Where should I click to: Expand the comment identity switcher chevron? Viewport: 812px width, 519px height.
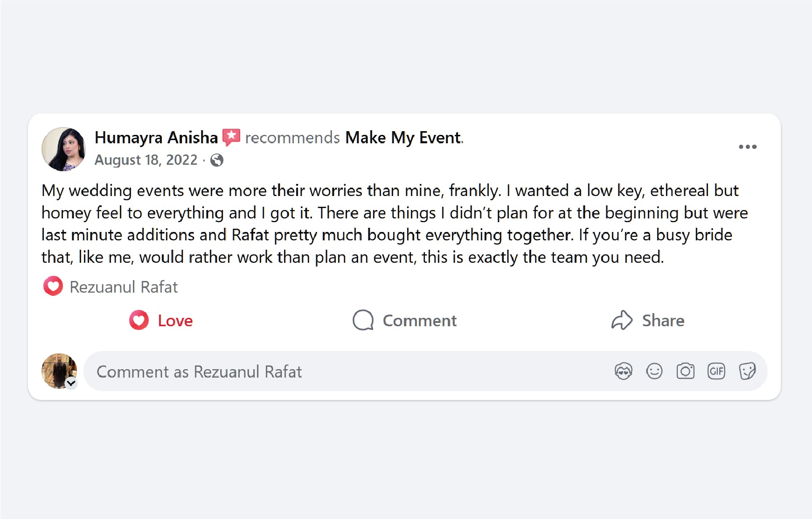click(x=71, y=383)
